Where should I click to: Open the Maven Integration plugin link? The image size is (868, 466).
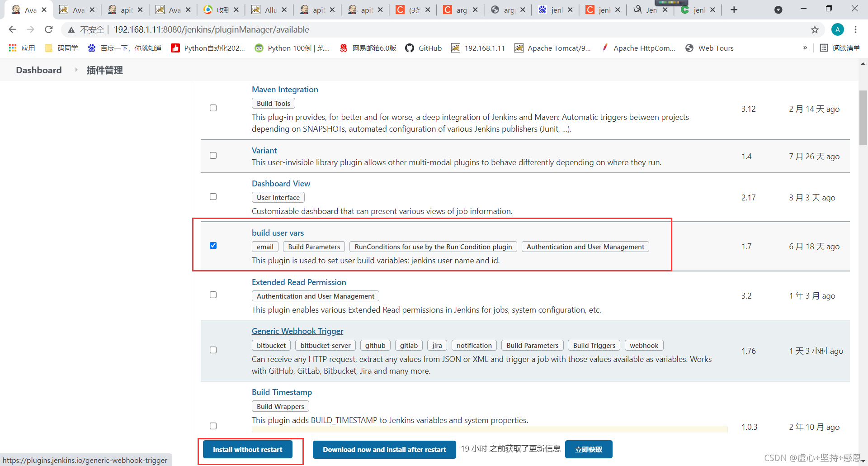click(285, 89)
